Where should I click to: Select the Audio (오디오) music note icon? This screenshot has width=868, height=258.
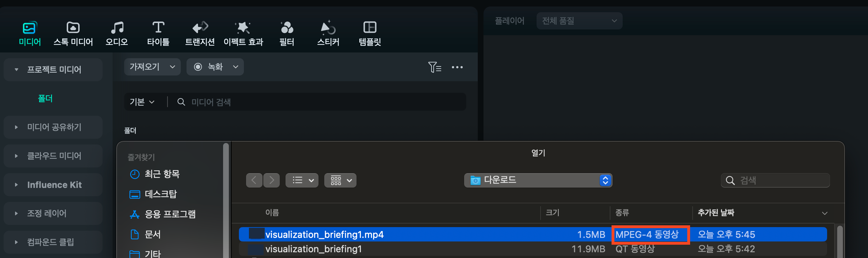pos(117,28)
